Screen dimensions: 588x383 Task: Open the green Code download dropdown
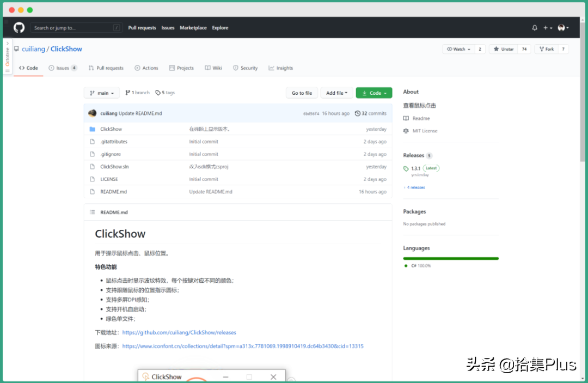point(374,93)
